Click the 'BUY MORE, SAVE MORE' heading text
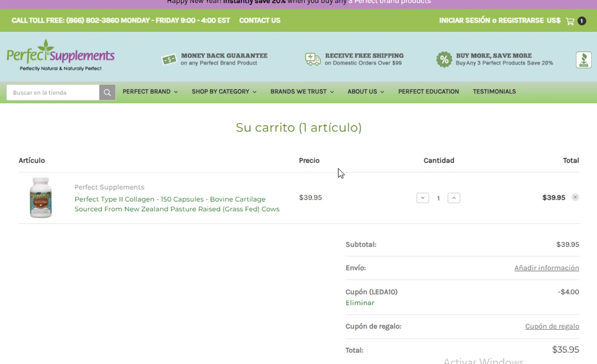 494,56
